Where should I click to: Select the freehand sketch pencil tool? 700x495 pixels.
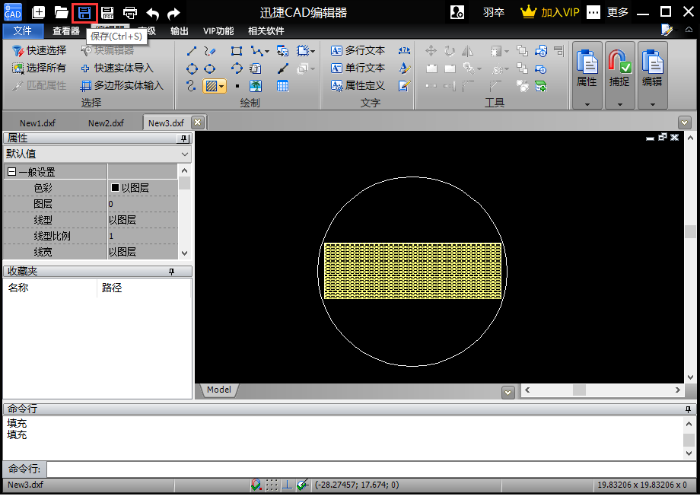[x=210, y=51]
